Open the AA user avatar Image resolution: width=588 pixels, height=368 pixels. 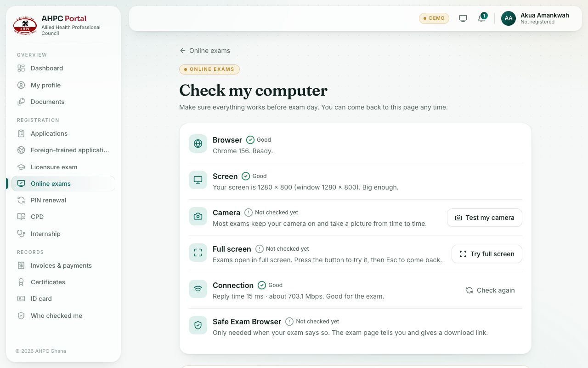pos(509,18)
